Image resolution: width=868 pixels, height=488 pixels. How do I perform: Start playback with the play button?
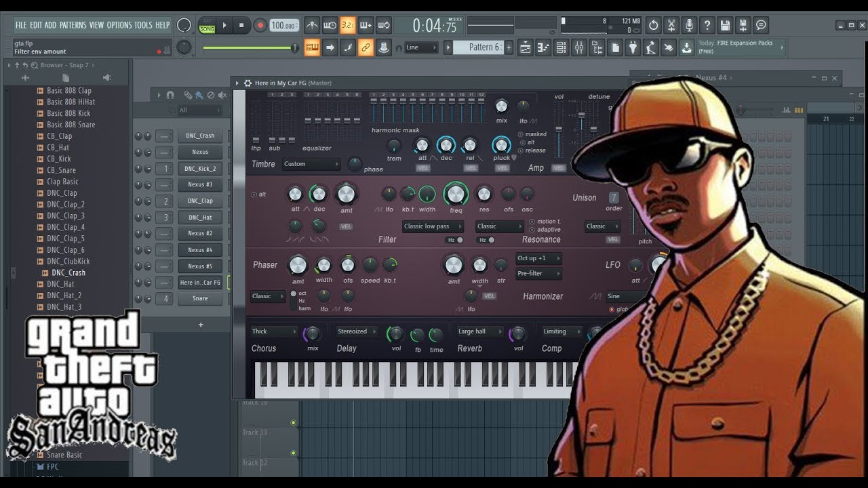click(x=224, y=26)
